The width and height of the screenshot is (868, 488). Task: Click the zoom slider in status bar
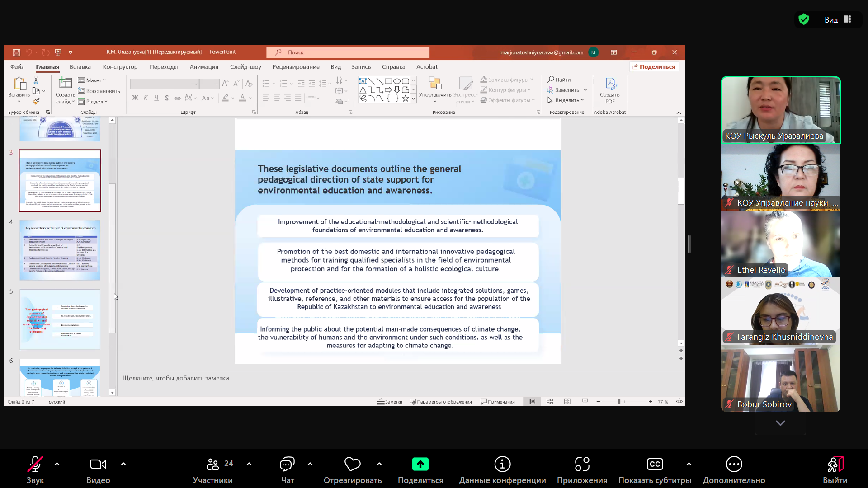click(619, 402)
